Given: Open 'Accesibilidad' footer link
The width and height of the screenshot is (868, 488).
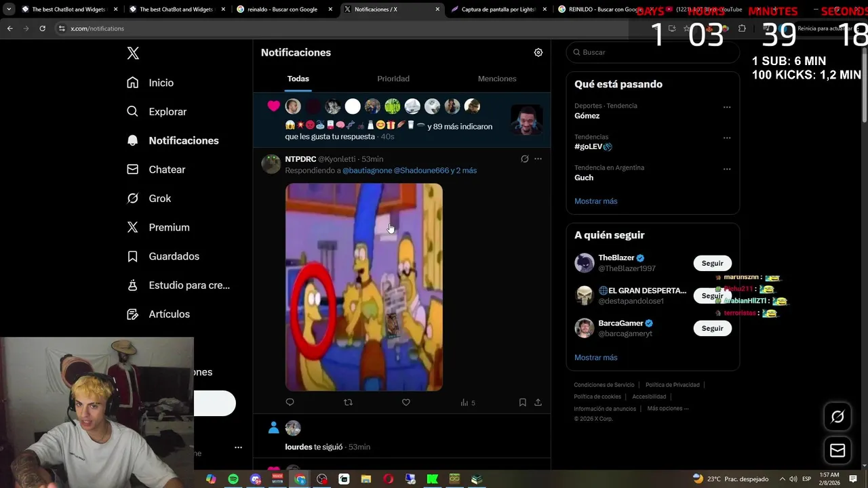Looking at the screenshot, I should pos(649,396).
